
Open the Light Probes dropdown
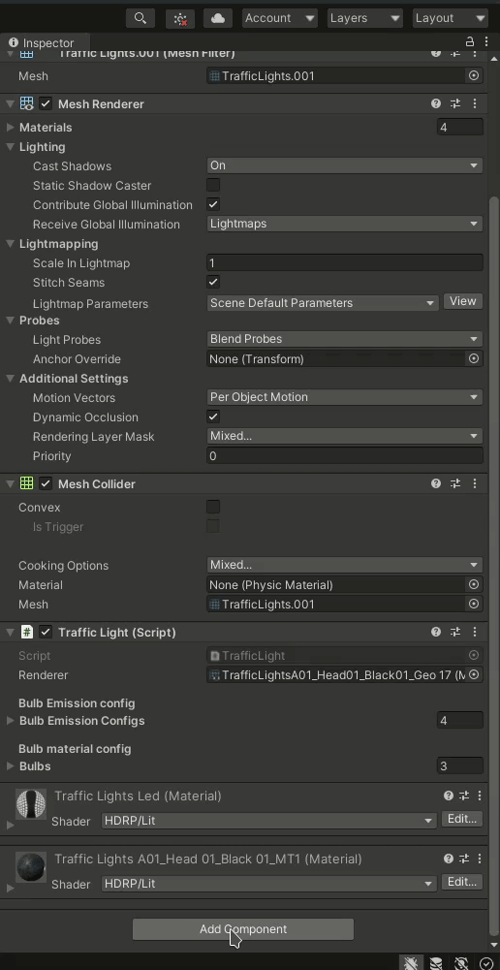344,338
